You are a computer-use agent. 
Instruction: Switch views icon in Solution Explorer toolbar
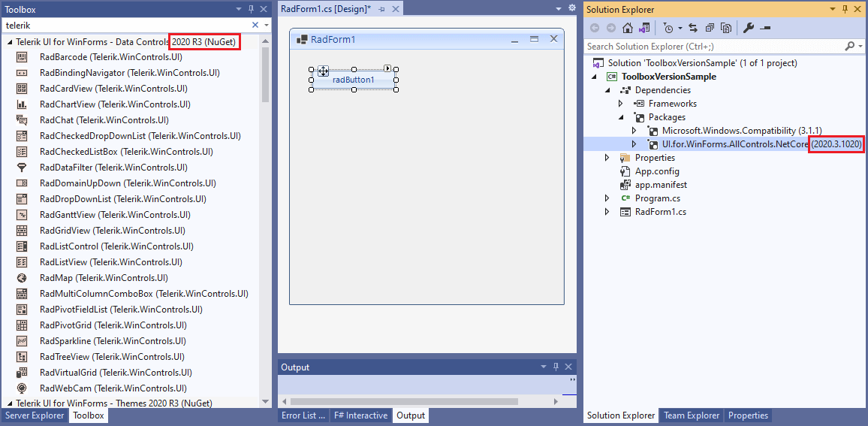[x=643, y=28]
